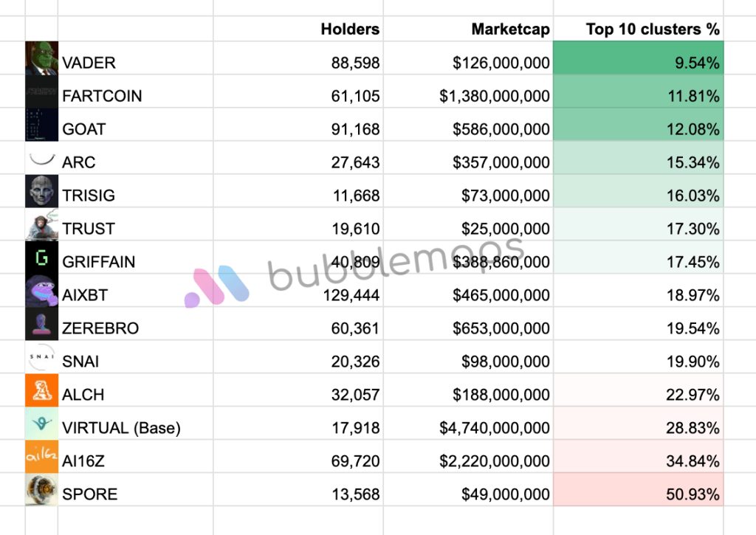This screenshot has height=535, width=756.
Task: Select the VIRTUAL (Base) name cell
Action: coord(121,428)
